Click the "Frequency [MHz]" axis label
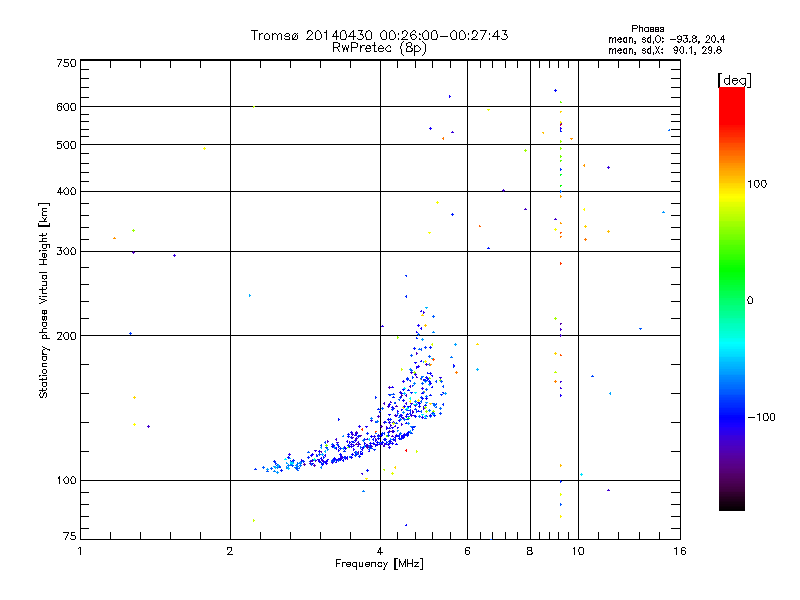The width and height of the screenshot is (800, 600). (x=379, y=564)
